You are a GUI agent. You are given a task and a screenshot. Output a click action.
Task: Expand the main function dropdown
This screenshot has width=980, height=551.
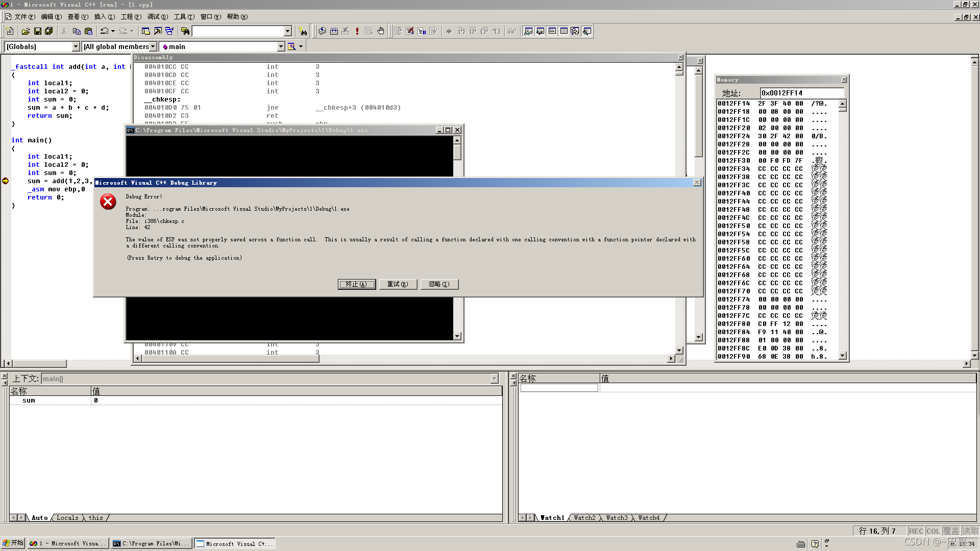pos(281,46)
